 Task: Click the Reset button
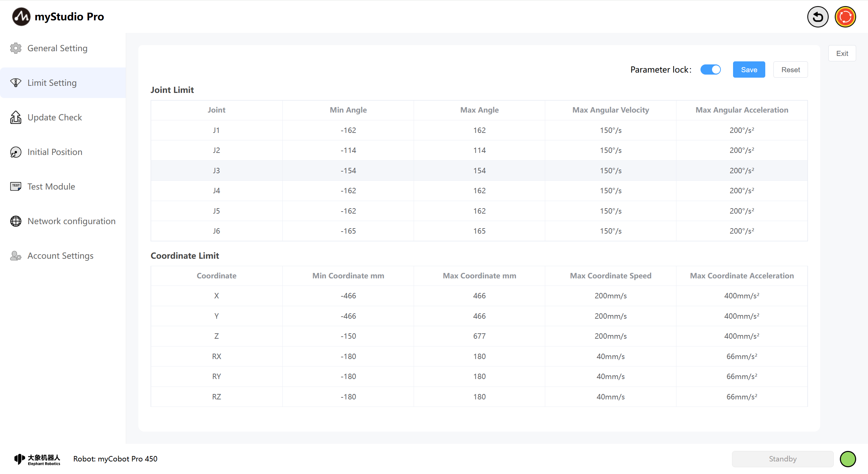click(x=790, y=70)
